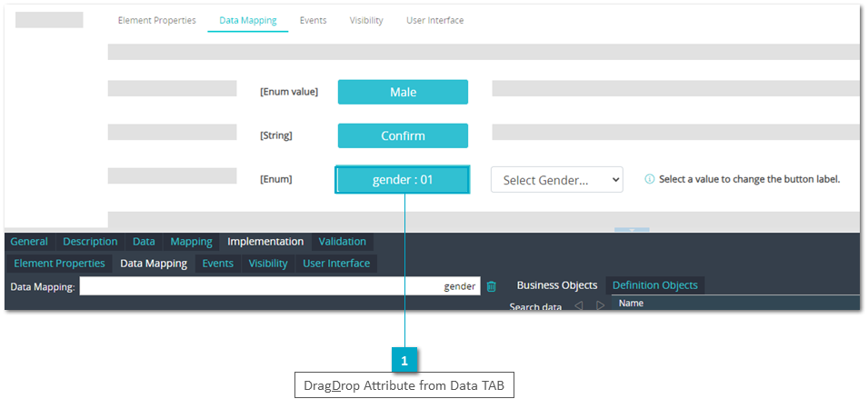Click the info icon beside Select a value hint
Screen dimensions: 868x409
650,179
